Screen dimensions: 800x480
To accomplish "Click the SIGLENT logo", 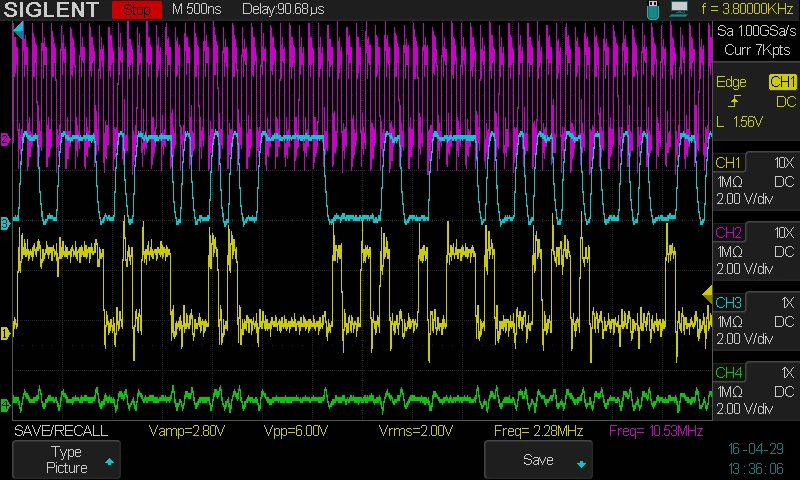I will [x=51, y=10].
